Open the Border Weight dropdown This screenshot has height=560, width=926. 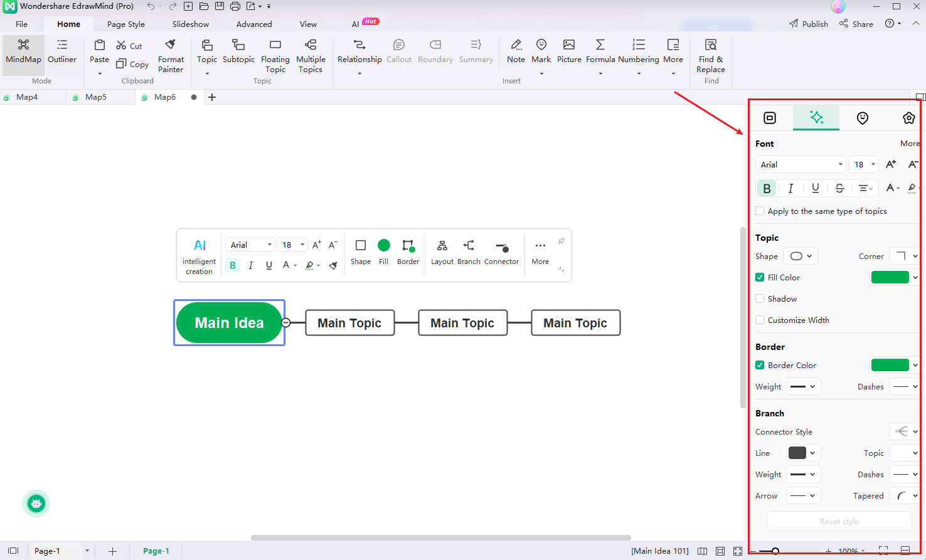[x=803, y=386]
